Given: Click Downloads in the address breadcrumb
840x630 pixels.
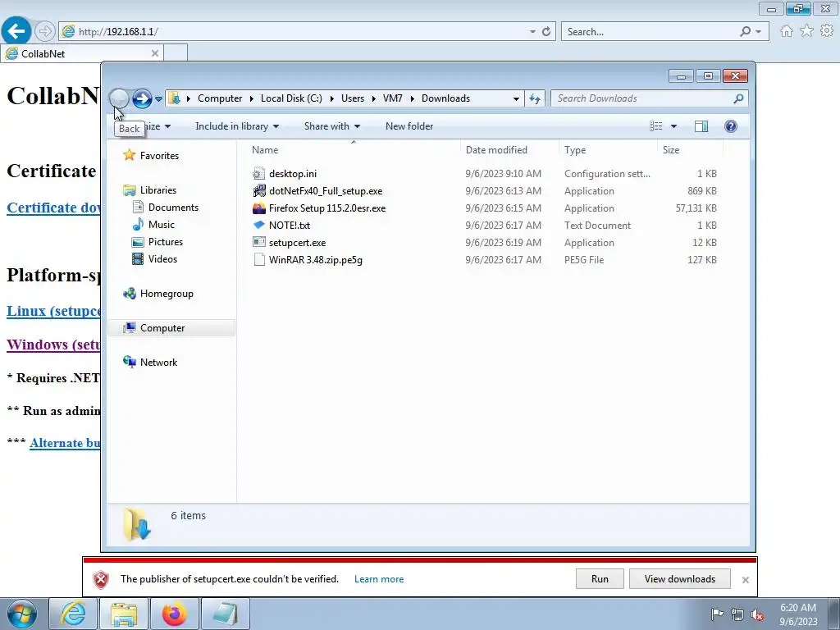Looking at the screenshot, I should point(445,98).
